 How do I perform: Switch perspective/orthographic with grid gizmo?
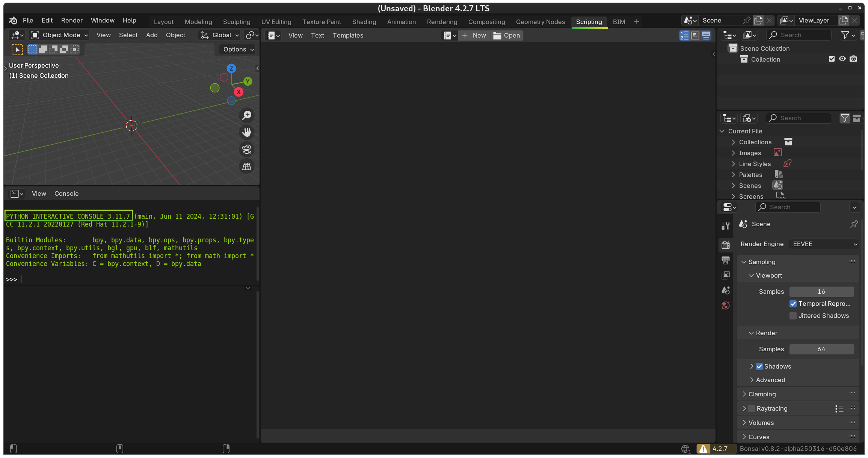(247, 166)
